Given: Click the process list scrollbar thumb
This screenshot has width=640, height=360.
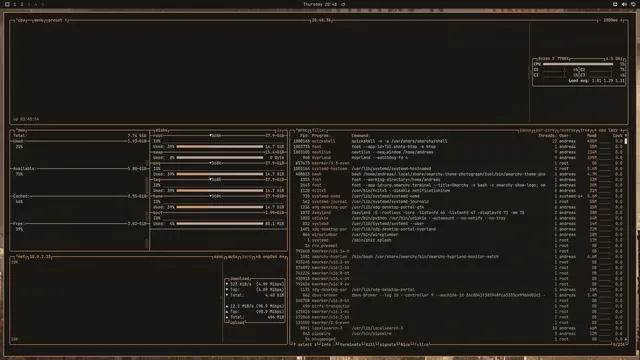Looking at the screenshot, I should click(x=626, y=141).
